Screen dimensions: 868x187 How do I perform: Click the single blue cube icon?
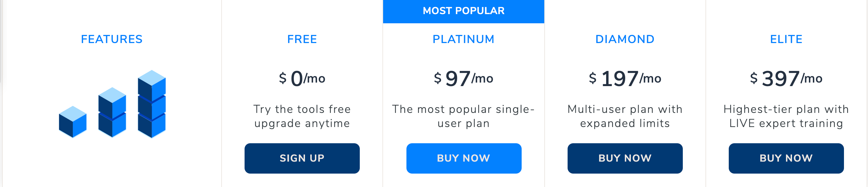pyautogui.click(x=73, y=122)
